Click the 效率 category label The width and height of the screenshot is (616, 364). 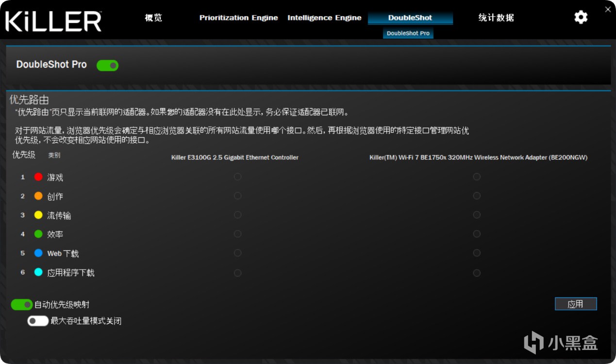pos(55,234)
